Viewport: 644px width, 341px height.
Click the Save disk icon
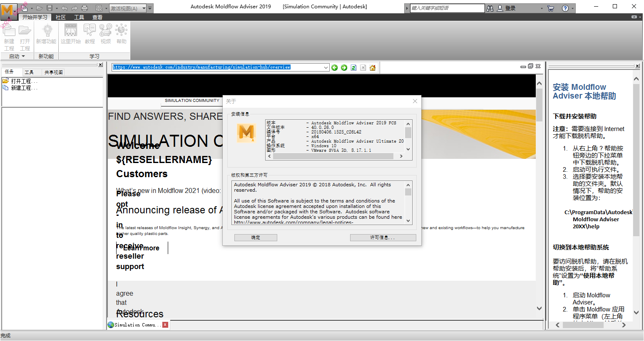click(50, 8)
